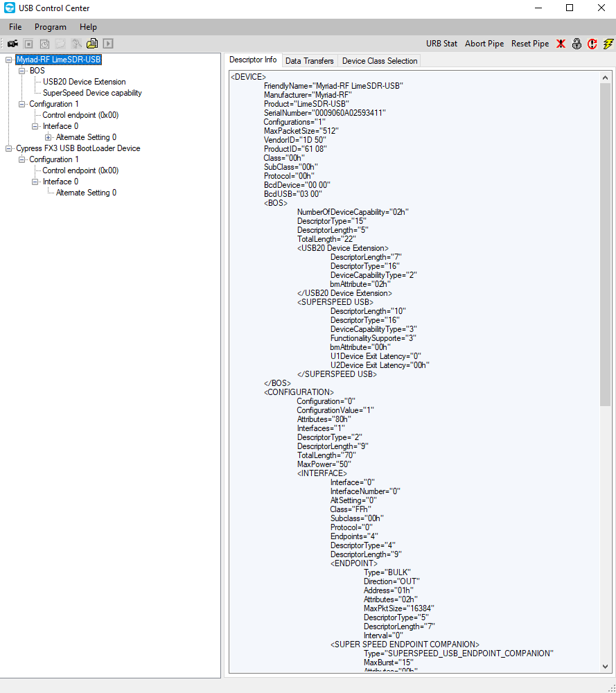Click the minimize window button
Screen dimensions: 616x693
coord(538,8)
